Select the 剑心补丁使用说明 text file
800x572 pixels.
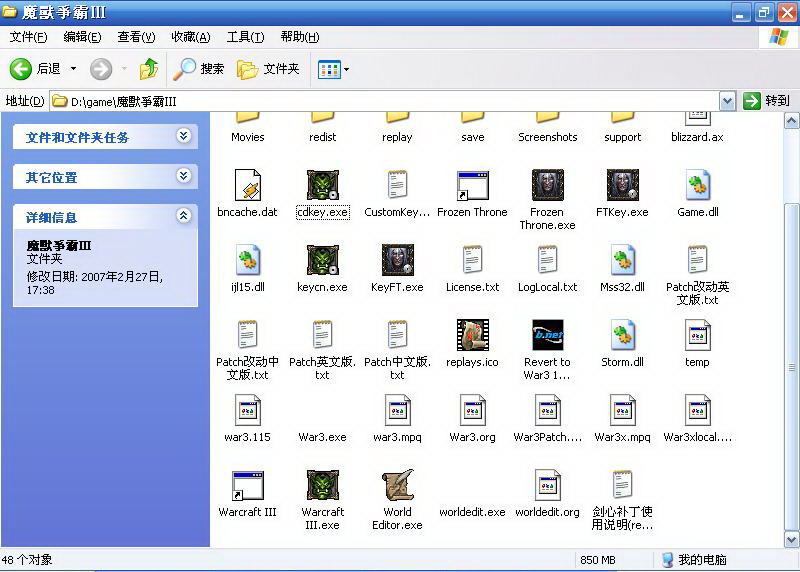622,485
